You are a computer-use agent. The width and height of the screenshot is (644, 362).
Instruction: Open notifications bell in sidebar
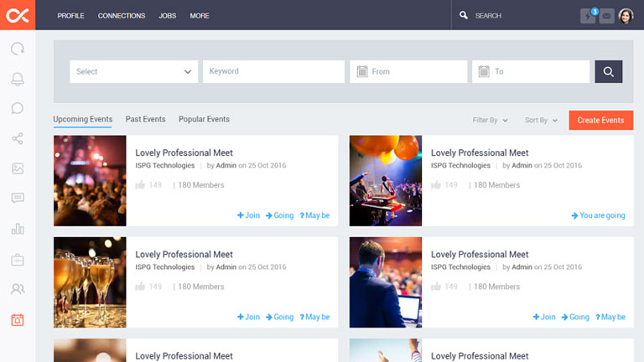pyautogui.click(x=18, y=79)
